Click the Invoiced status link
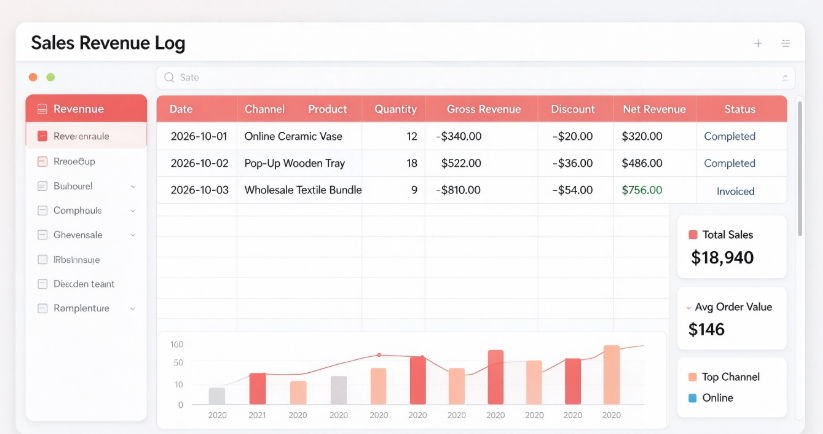Screen dimensions: 823x434 735,192
